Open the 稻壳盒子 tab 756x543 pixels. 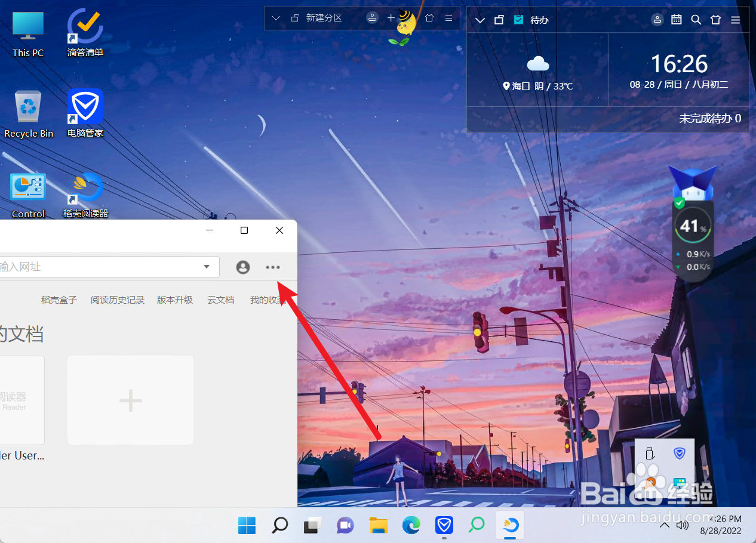coord(59,300)
